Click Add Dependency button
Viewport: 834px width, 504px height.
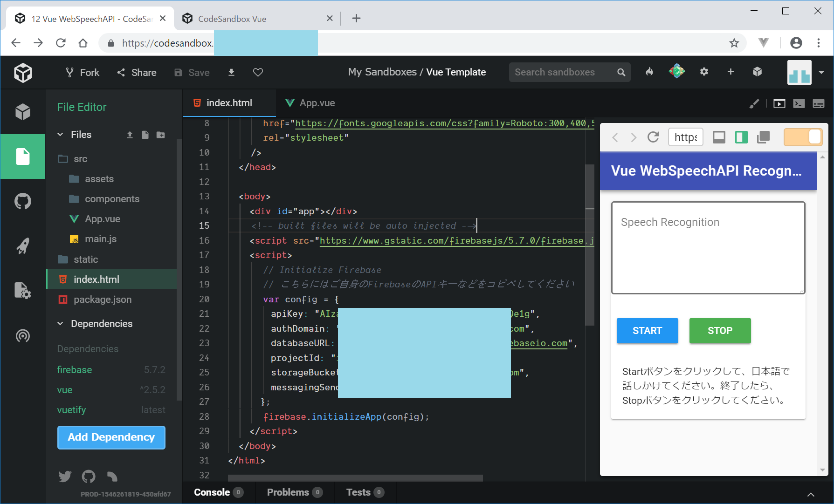(111, 437)
